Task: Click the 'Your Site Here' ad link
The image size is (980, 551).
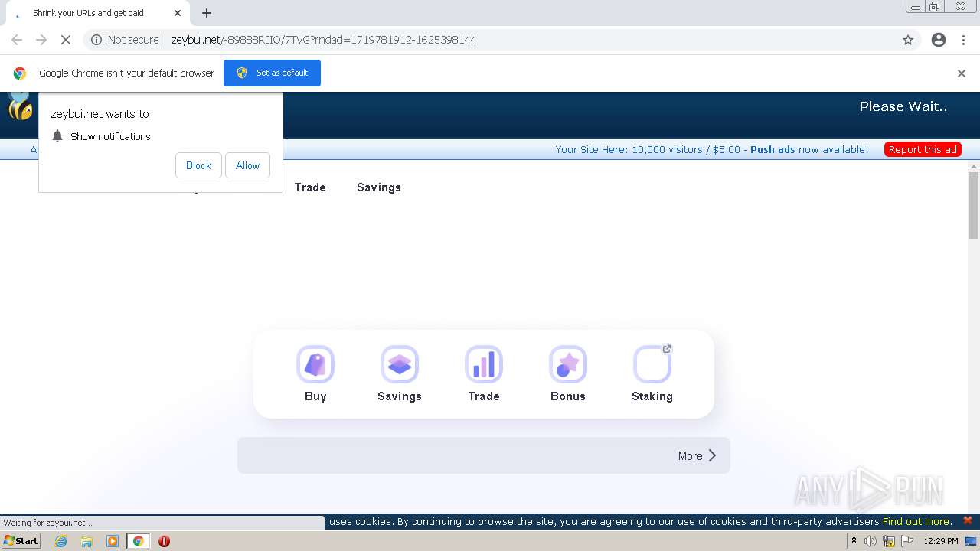Action: [x=712, y=149]
